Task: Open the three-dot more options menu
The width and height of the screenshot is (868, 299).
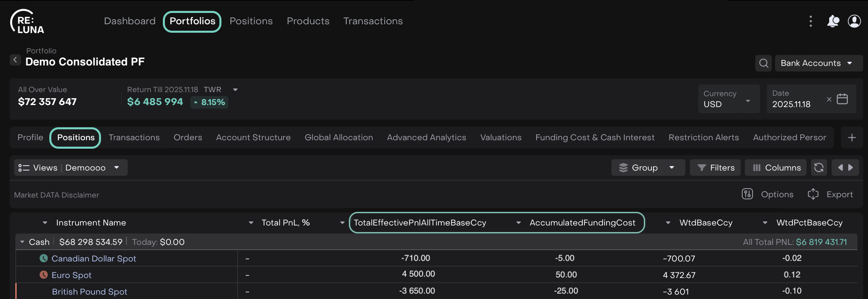Action: click(811, 21)
